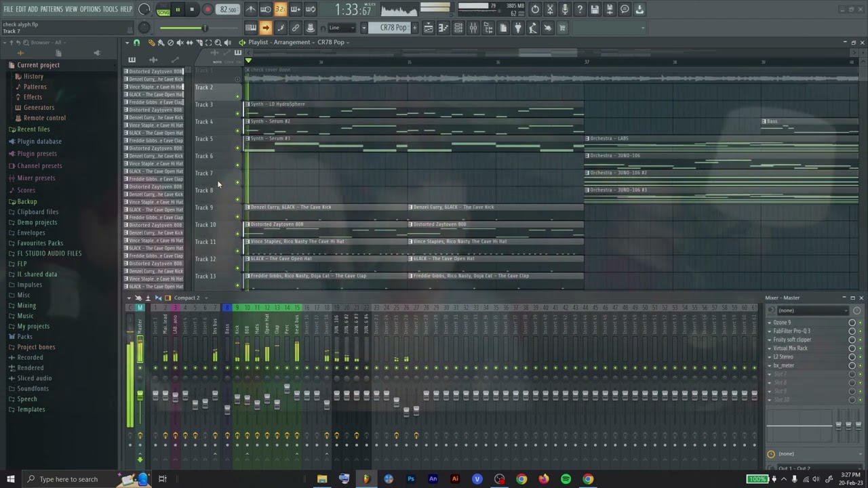Toggle the playlist magnet snap icon
Image resolution: width=868 pixels, height=488 pixels.
coord(137,43)
